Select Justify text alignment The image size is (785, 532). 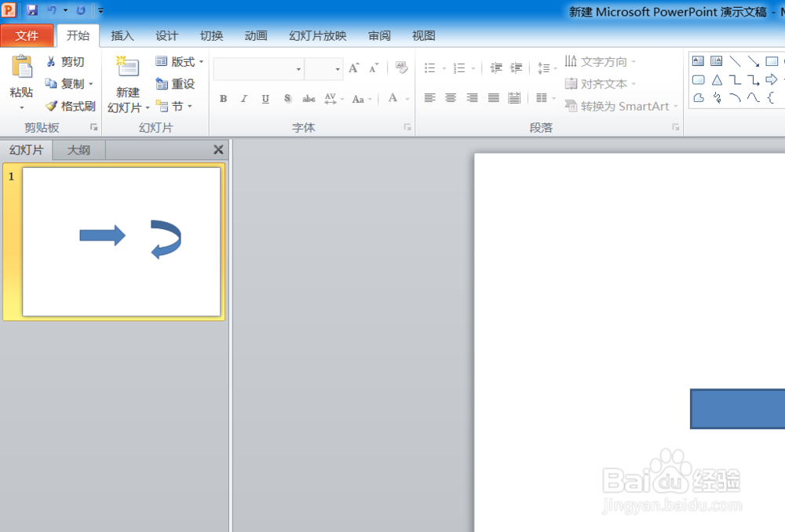point(494,98)
